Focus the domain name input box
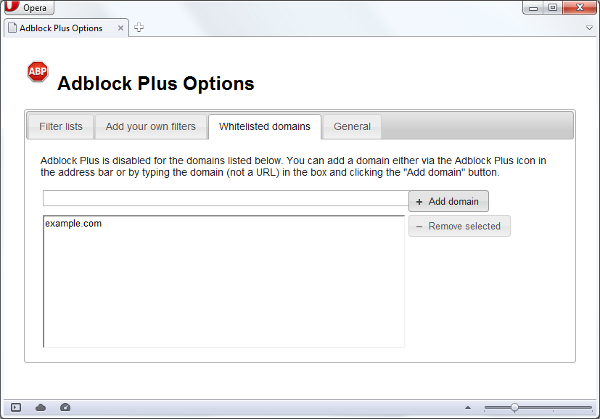 (225, 198)
